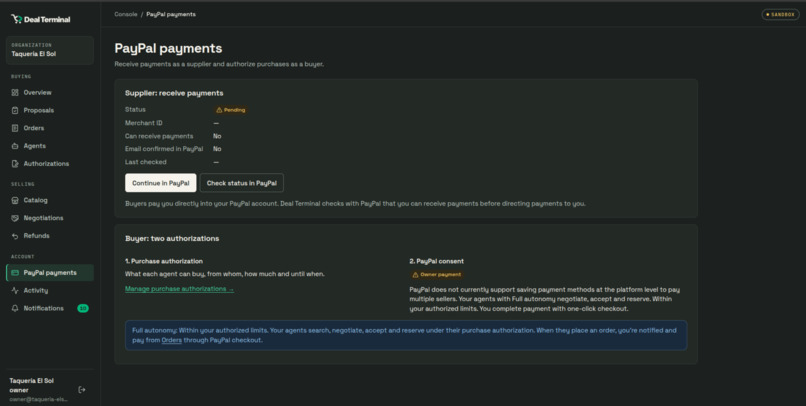Click the 'Last checked' label
This screenshot has width=806, height=406.
(145, 162)
